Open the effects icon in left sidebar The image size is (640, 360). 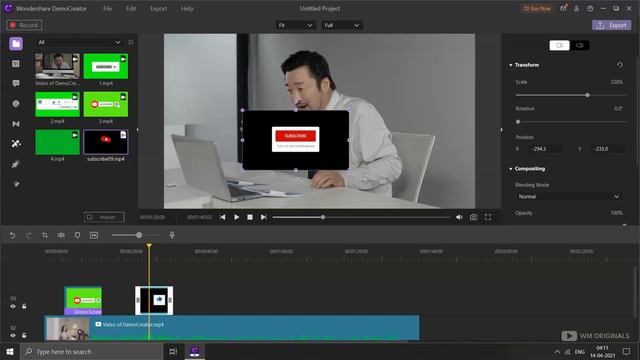(16, 144)
